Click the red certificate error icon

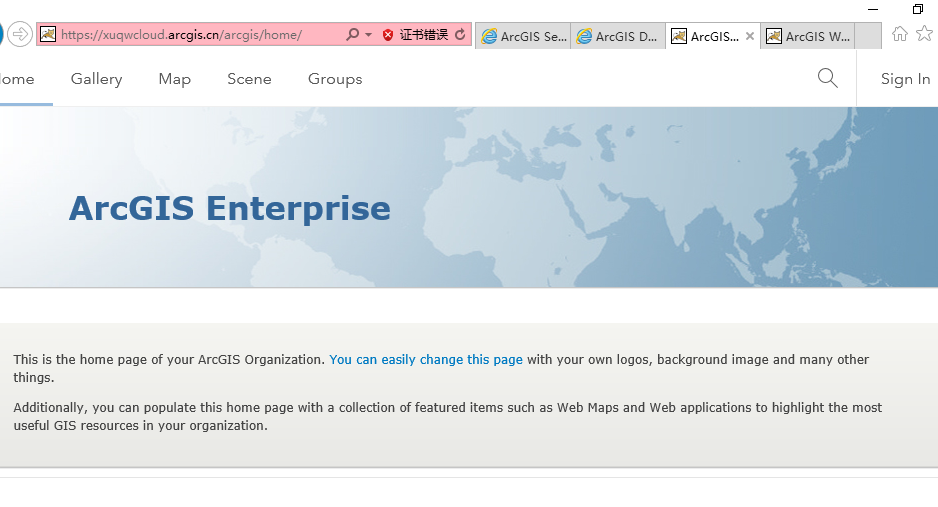tap(388, 35)
